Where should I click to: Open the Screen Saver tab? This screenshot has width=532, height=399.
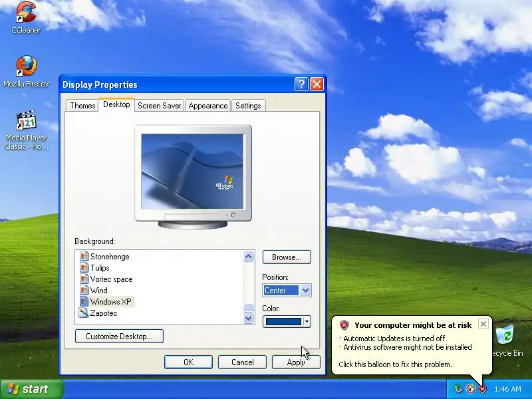pos(159,106)
